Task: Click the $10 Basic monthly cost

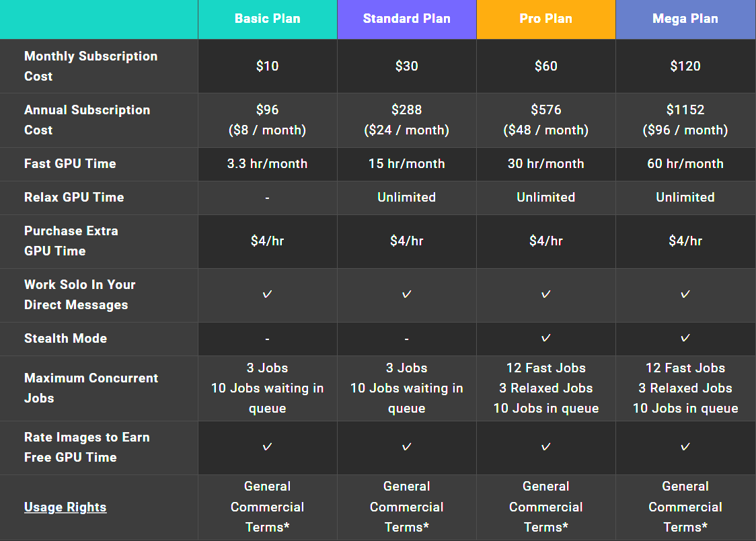Action: [267, 66]
